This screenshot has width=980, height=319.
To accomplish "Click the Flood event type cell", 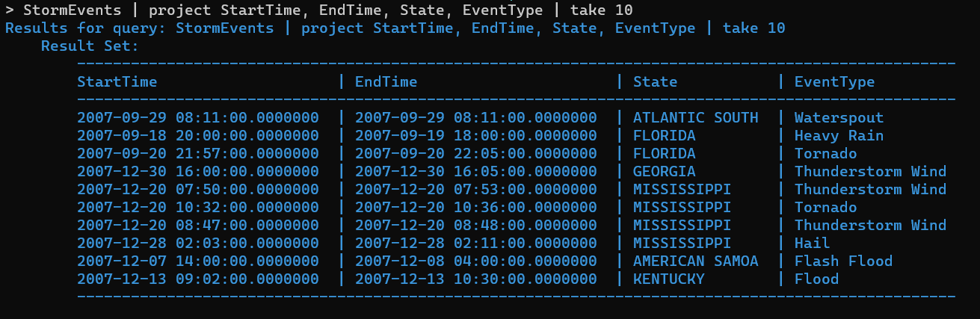I will (x=816, y=279).
